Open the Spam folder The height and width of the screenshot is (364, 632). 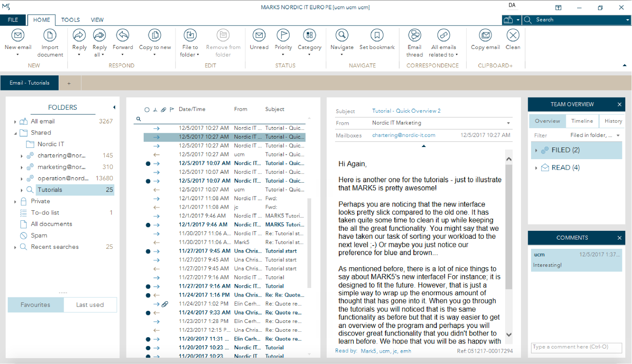[39, 236]
